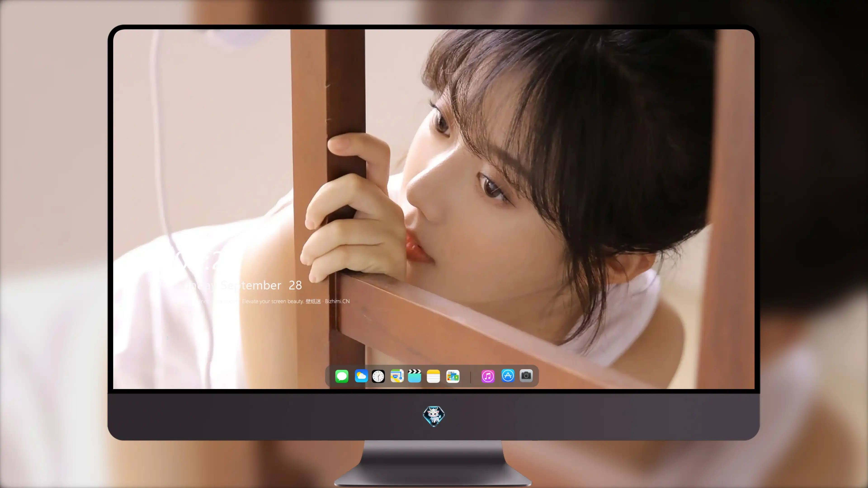Launch the pink iTunes music icon
Image resolution: width=868 pixels, height=488 pixels.
coord(488,376)
